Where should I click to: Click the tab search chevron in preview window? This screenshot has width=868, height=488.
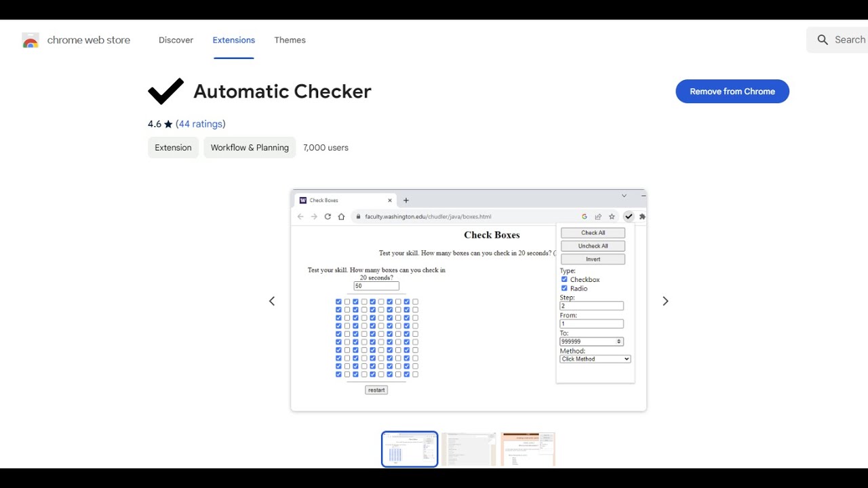[624, 196]
